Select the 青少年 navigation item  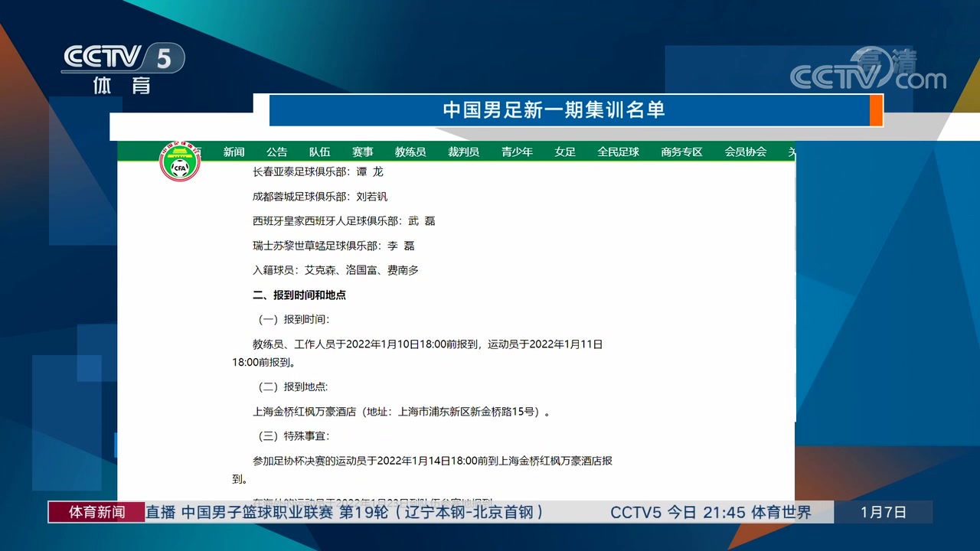[x=517, y=152]
